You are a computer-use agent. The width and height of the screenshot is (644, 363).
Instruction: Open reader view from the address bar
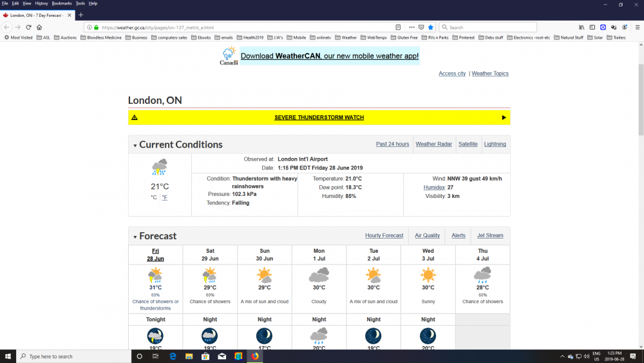click(398, 28)
